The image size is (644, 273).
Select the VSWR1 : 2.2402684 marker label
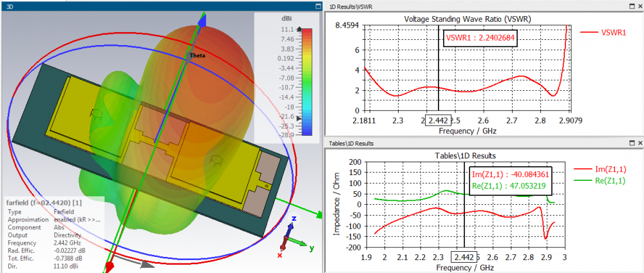480,38
